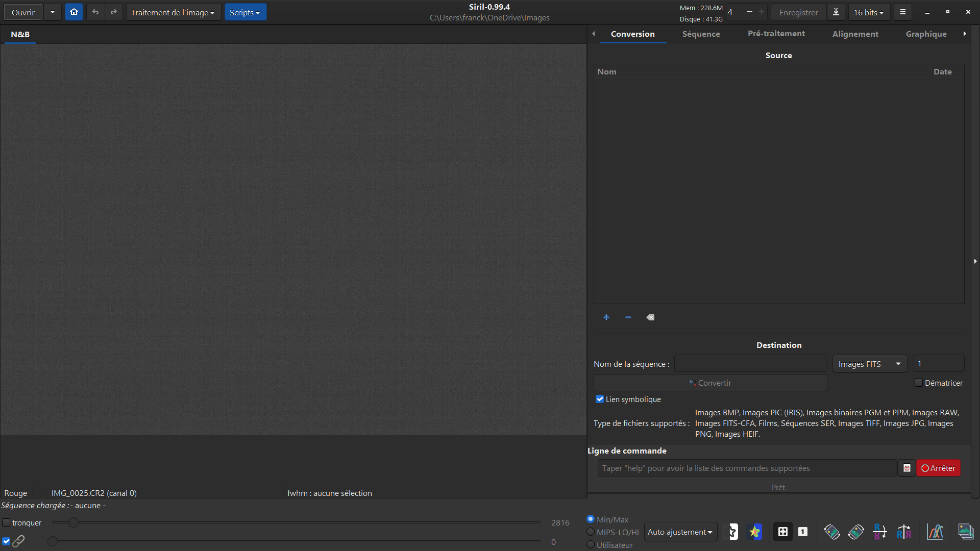Open the histogram tool
Viewport: 980px width, 551px height.
point(935,532)
